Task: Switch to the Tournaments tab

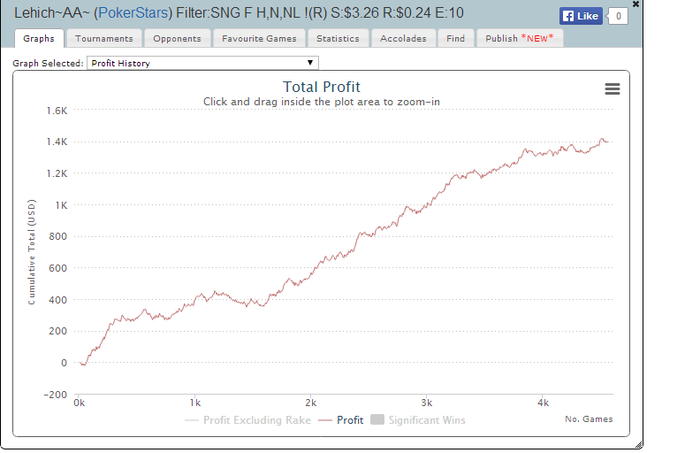Action: 104,38
